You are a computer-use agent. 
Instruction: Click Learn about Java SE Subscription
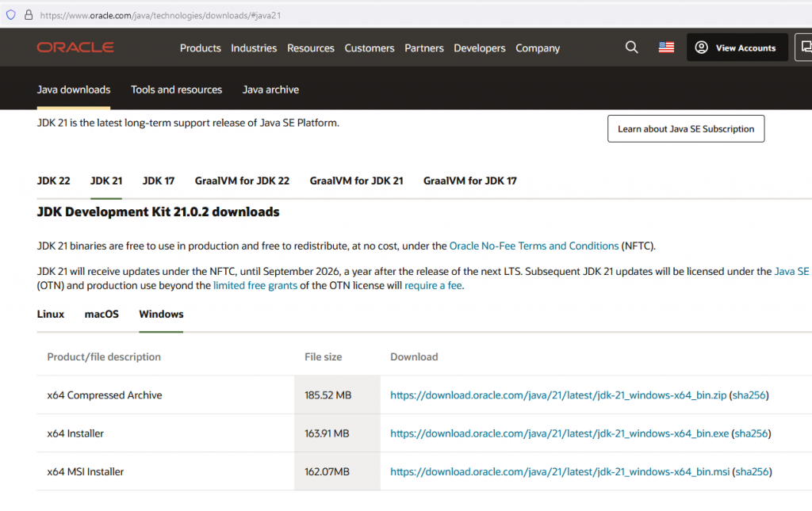pyautogui.click(x=686, y=129)
